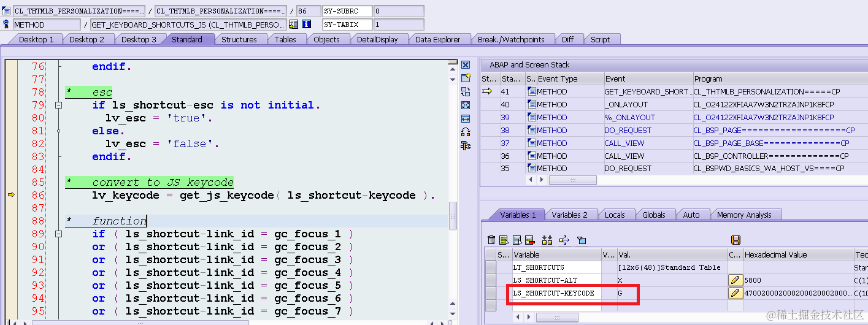Viewport: 868px width, 325px height.
Task: Click right arrow of variables horizontal scrollbar
Action: point(528,317)
